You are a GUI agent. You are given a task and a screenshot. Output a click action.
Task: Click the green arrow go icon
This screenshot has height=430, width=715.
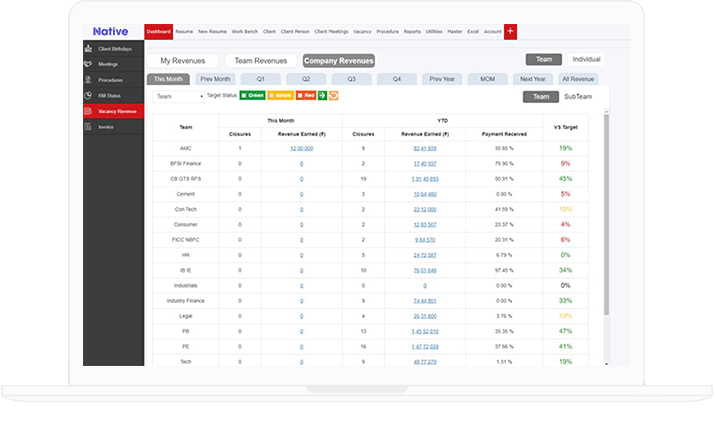coord(322,95)
